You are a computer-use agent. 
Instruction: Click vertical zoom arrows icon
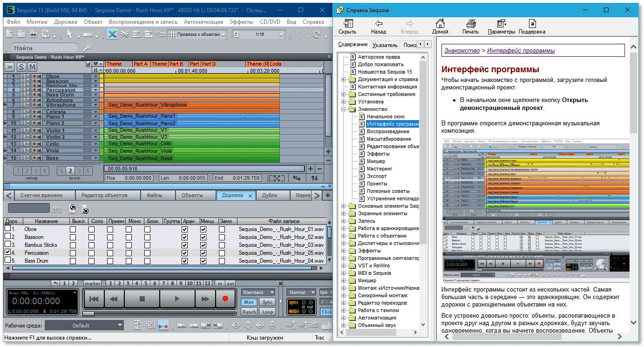(x=315, y=178)
